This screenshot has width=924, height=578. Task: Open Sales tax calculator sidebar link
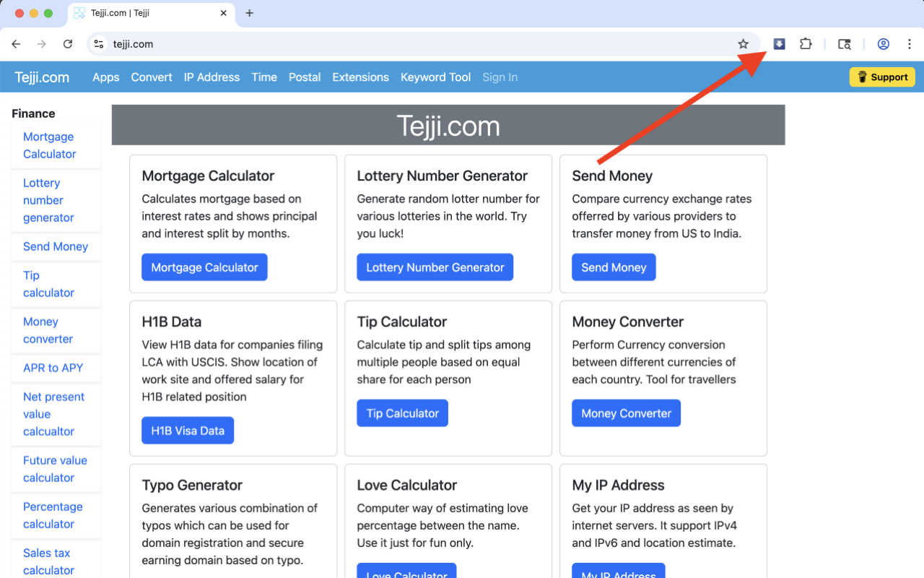pos(48,561)
